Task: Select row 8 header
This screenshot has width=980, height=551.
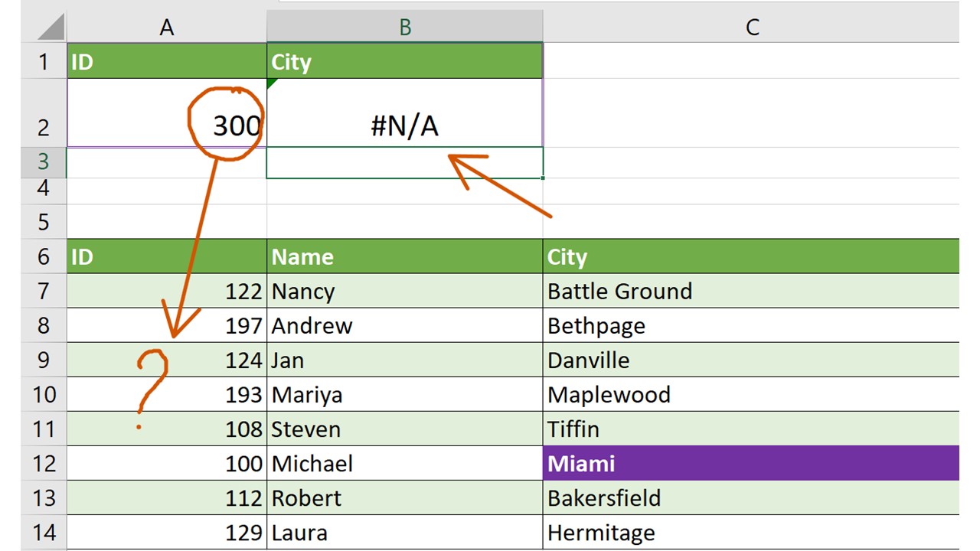Action: point(44,325)
